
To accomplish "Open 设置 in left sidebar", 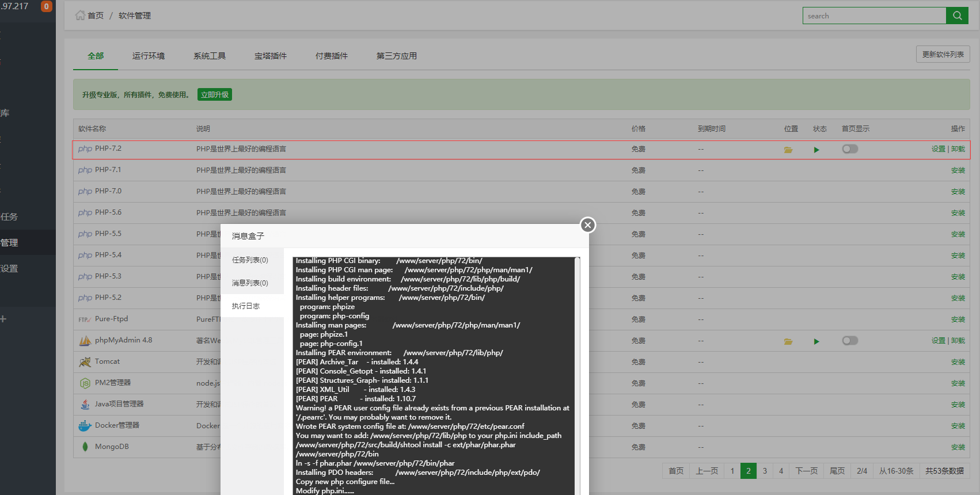I will pos(9,269).
